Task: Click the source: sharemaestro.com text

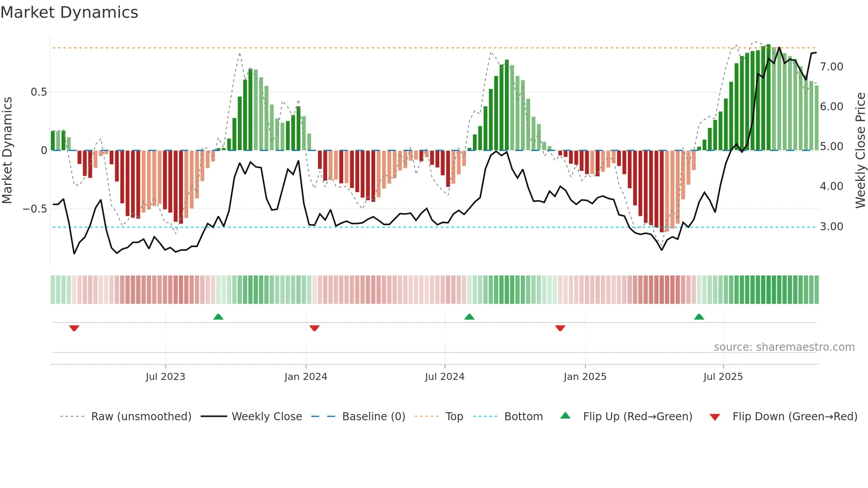Action: tap(784, 347)
